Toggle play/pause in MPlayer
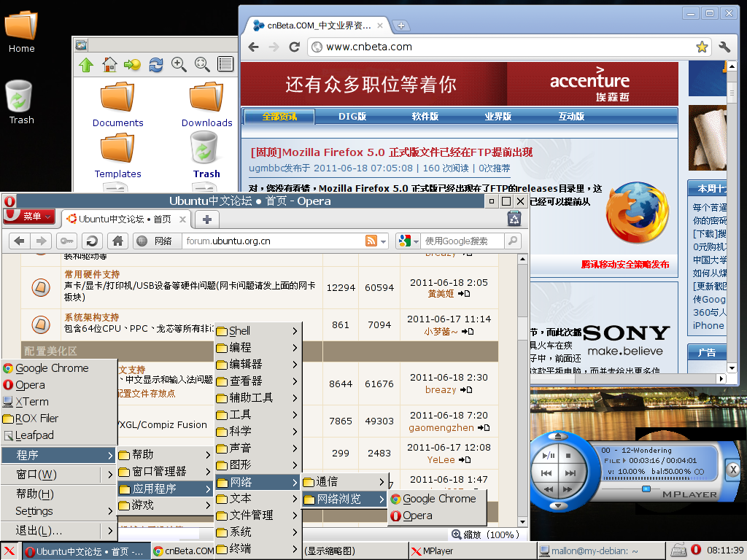747x560 pixels. click(549, 456)
